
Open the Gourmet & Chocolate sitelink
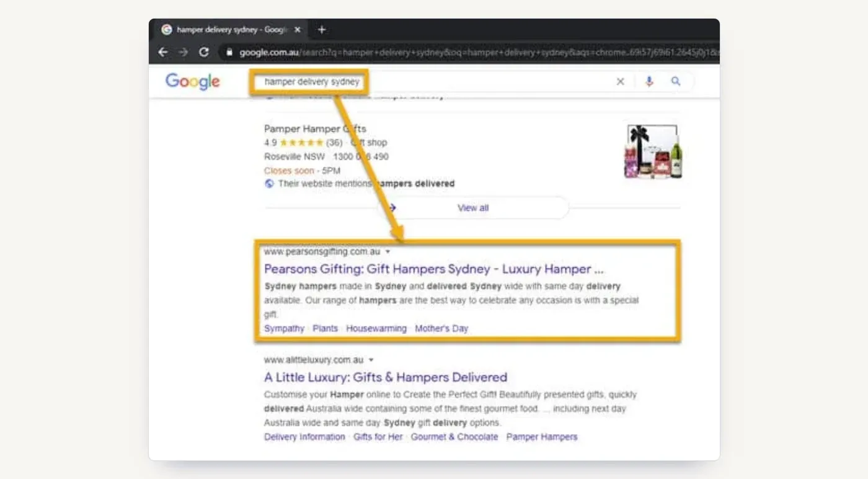[454, 437]
